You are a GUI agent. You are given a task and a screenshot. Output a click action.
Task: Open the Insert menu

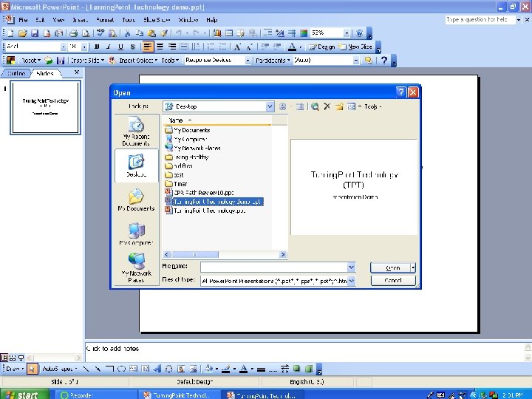(x=80, y=20)
